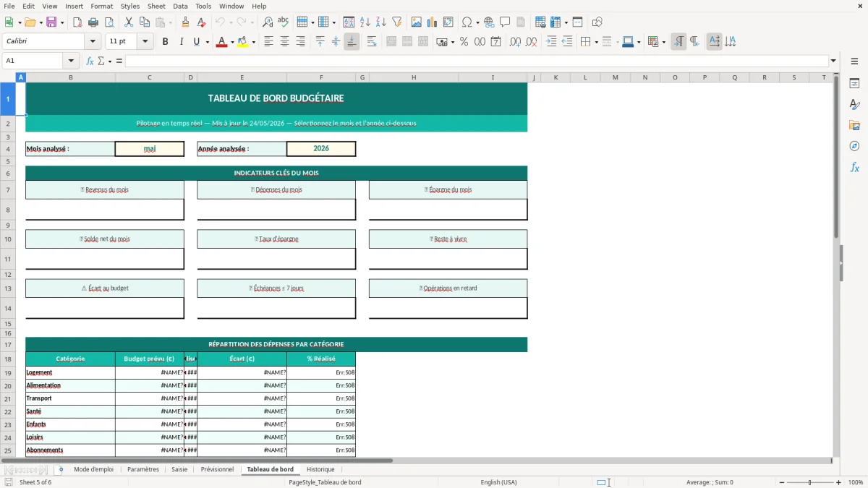The height and width of the screenshot is (488, 868).
Task: Open the Conditional formatting dropdown arrow
Action: click(x=663, y=42)
